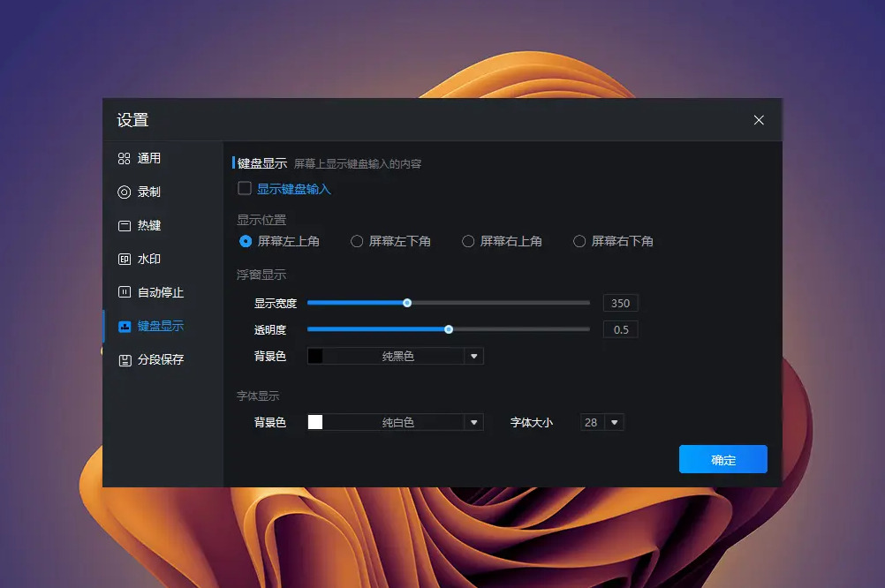885x588 pixels.
Task: Switch to the 水印 settings tab label
Action: click(x=149, y=259)
